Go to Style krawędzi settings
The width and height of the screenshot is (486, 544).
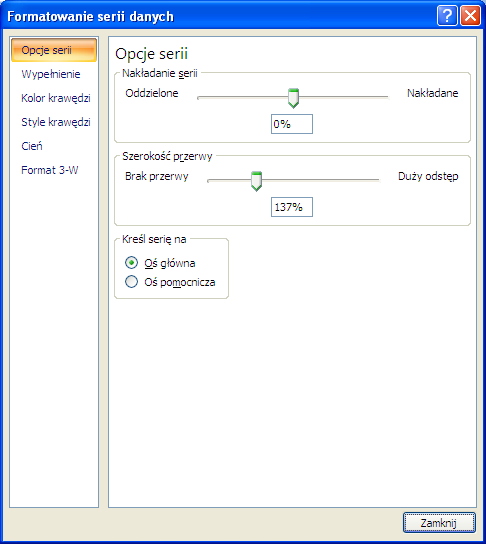tap(54, 122)
